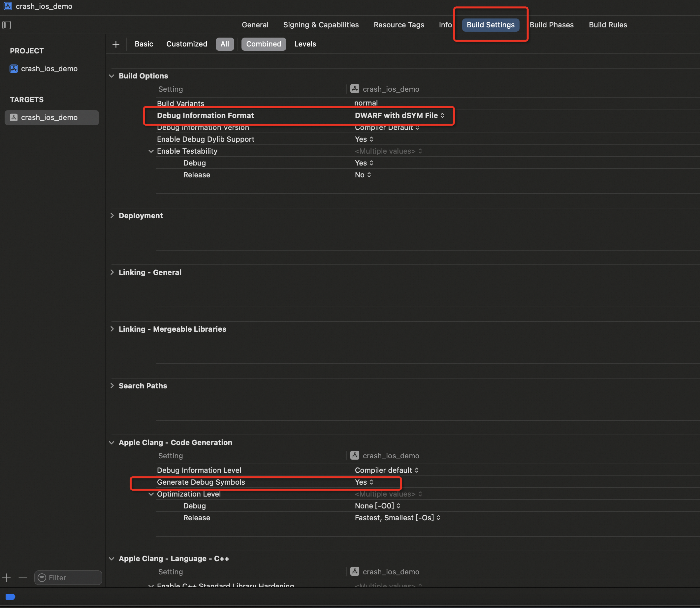The image size is (700, 608).
Task: Change Enable Debug Dylib Support value
Action: 364,139
